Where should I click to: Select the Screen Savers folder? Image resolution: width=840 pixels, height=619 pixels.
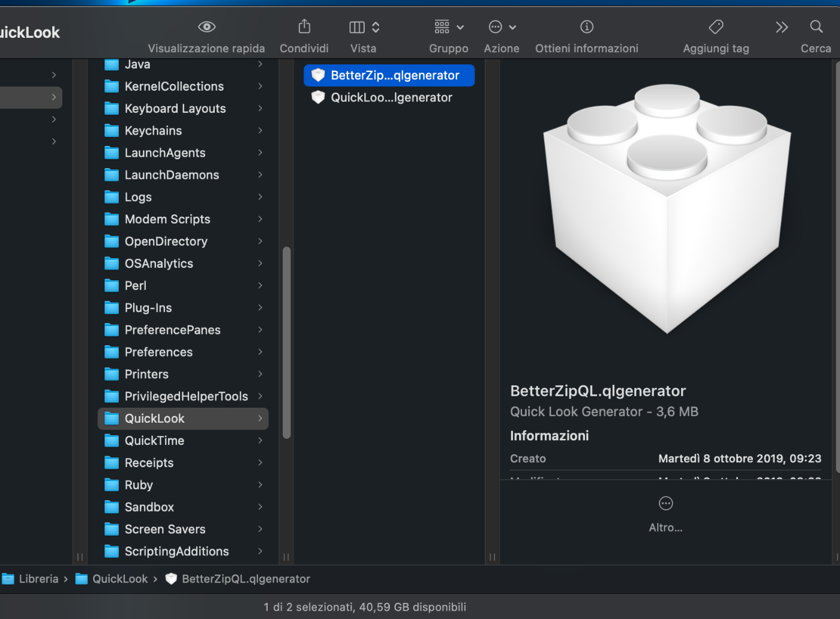[183, 530]
